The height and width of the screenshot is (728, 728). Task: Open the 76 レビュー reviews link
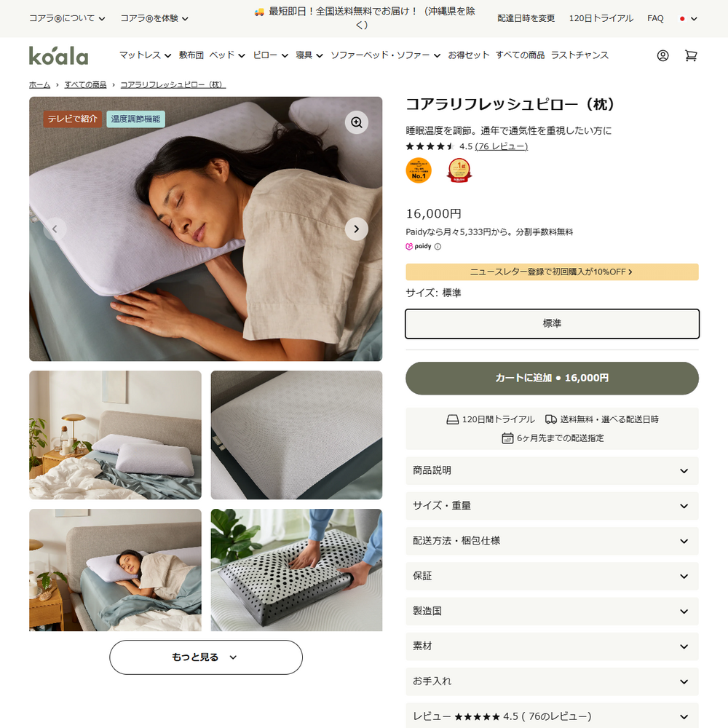pos(502,146)
